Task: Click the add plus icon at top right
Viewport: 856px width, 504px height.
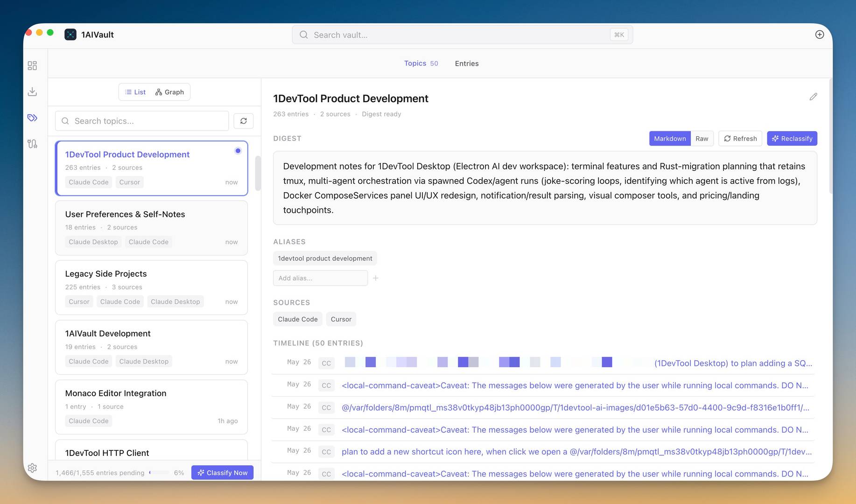Action: pos(819,35)
